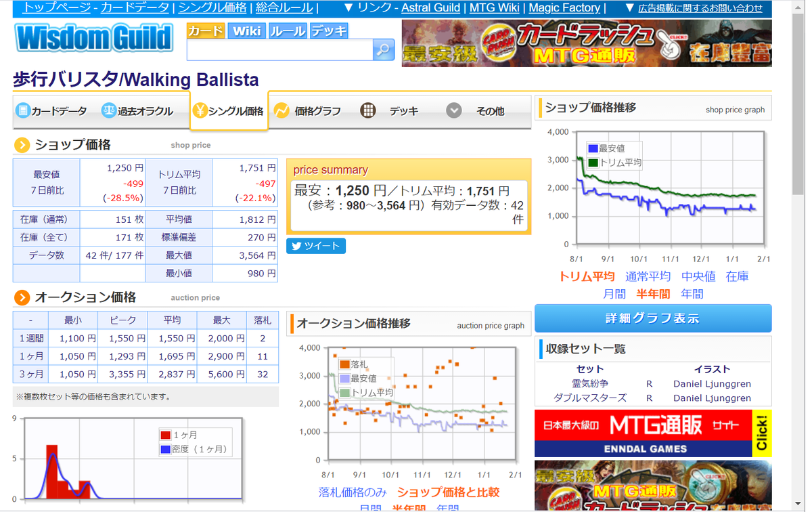This screenshot has height=512, width=812.
Task: Visit the Astral Guild link
Action: click(x=431, y=8)
